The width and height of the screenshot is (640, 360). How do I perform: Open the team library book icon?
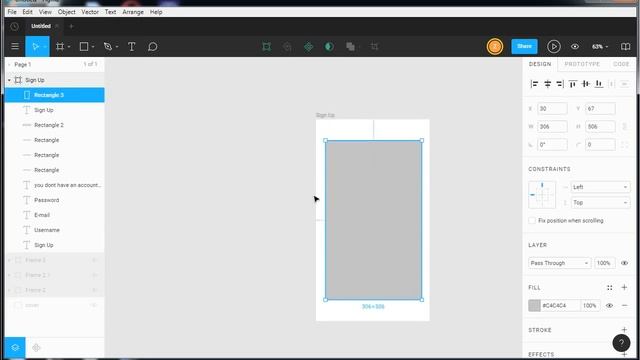click(625, 47)
